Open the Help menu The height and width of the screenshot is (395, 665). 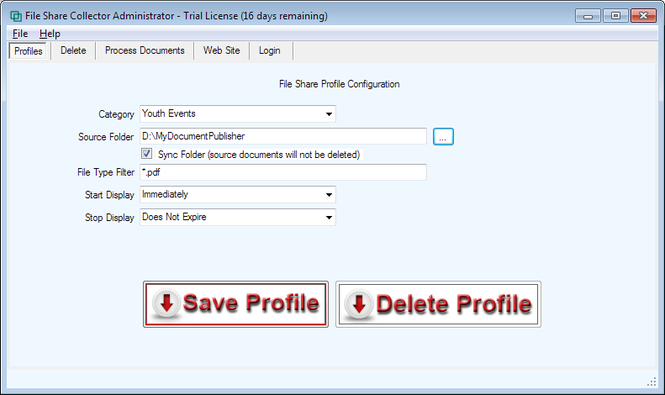click(x=50, y=34)
